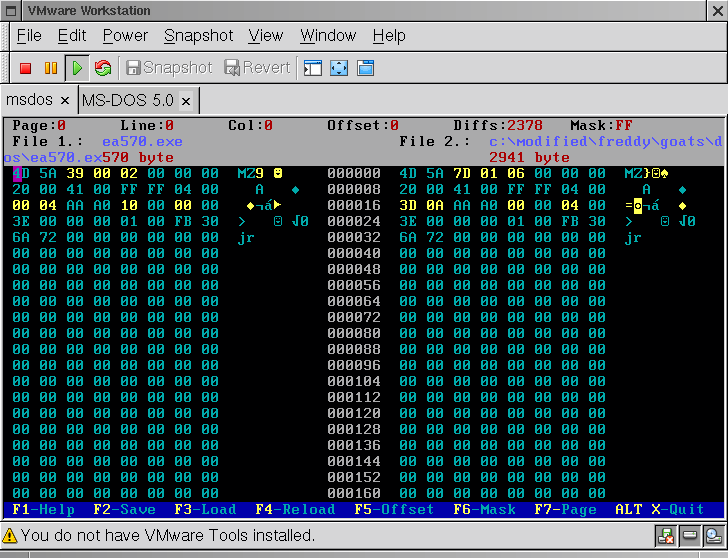The width and height of the screenshot is (728, 558).
Task: Click the offset label 000000
Action: pyautogui.click(x=354, y=173)
